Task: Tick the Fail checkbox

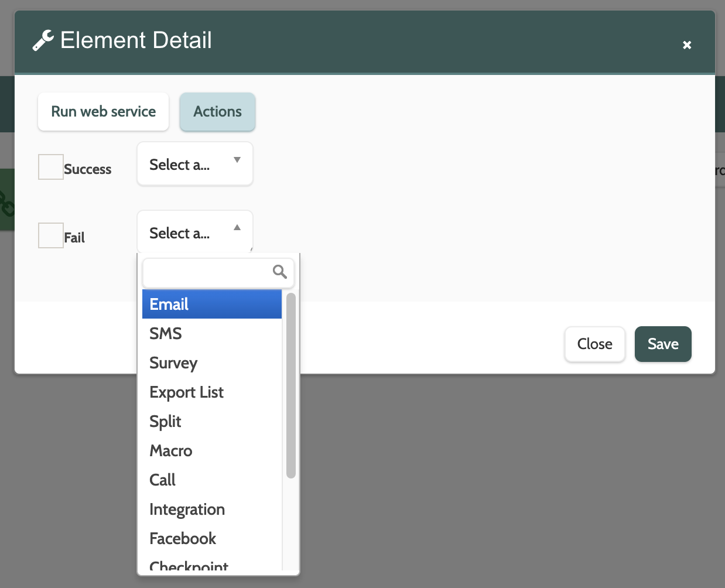Action: pos(51,235)
